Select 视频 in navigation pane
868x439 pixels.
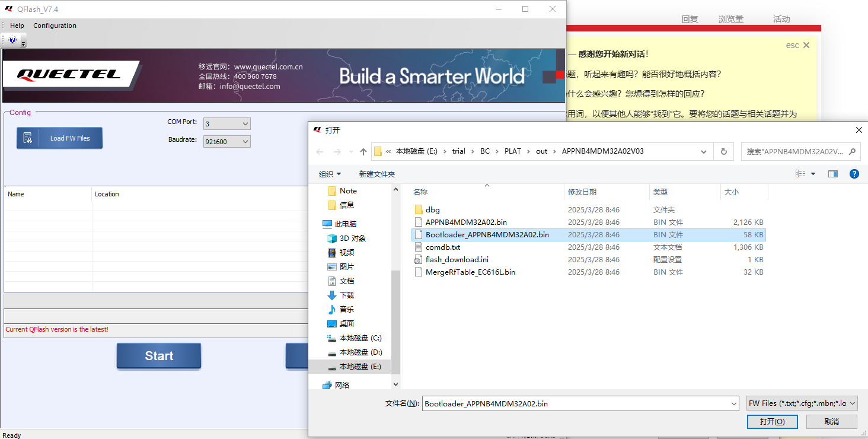point(346,252)
